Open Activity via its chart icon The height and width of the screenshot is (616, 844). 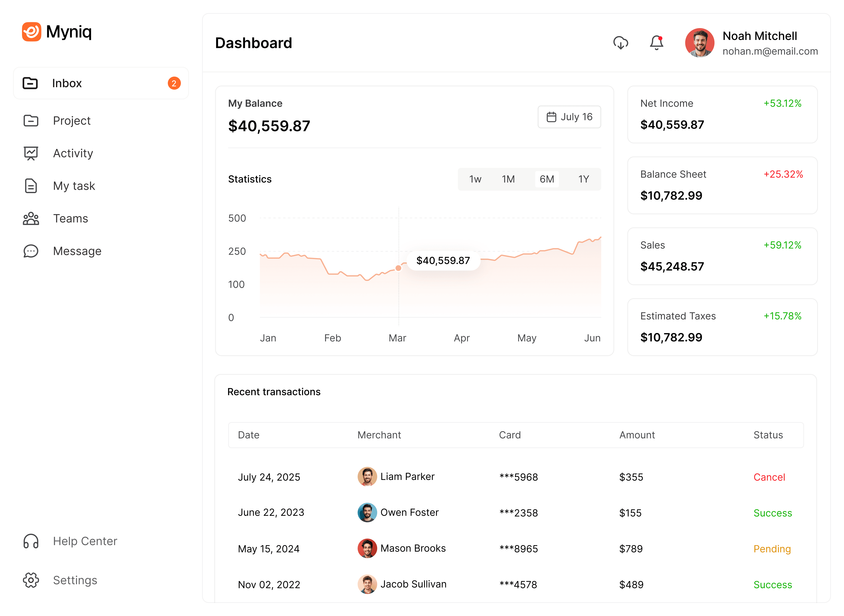pyautogui.click(x=31, y=153)
